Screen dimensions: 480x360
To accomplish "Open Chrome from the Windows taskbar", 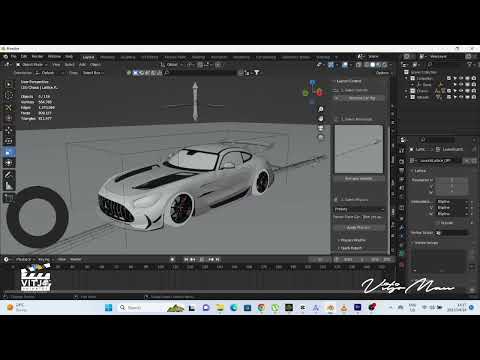I will click(x=261, y=307).
